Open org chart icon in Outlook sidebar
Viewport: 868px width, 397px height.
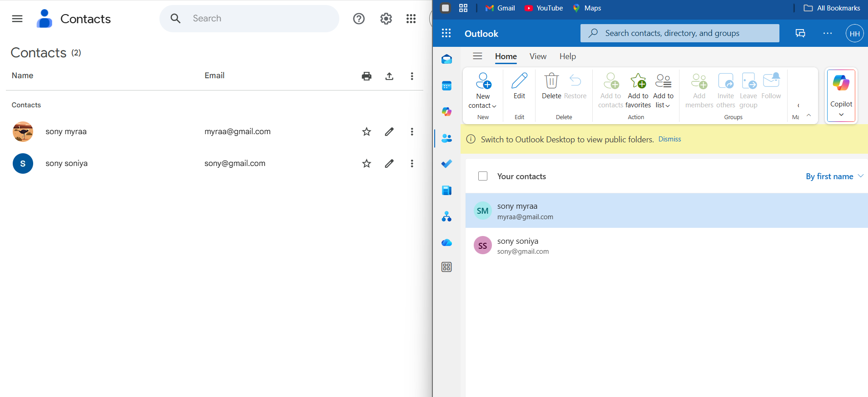point(446,216)
